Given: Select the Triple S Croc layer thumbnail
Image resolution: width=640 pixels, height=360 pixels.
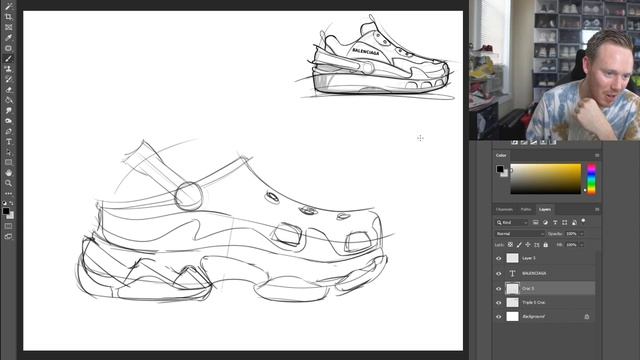Looking at the screenshot, I should [512, 302].
